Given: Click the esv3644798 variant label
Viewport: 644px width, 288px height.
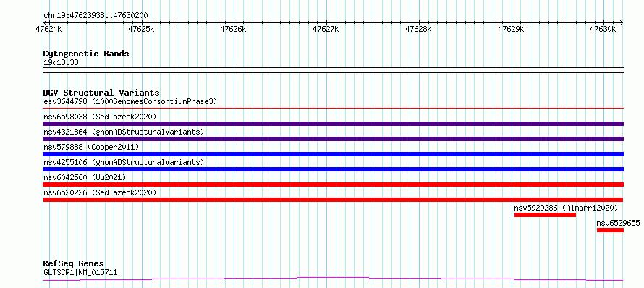Looking at the screenshot, I should 130,101.
